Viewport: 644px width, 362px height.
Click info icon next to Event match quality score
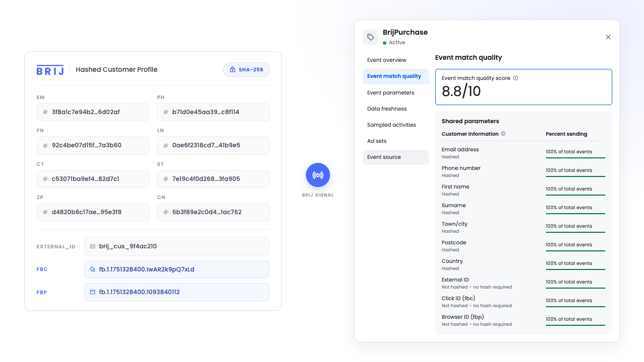pyautogui.click(x=516, y=78)
